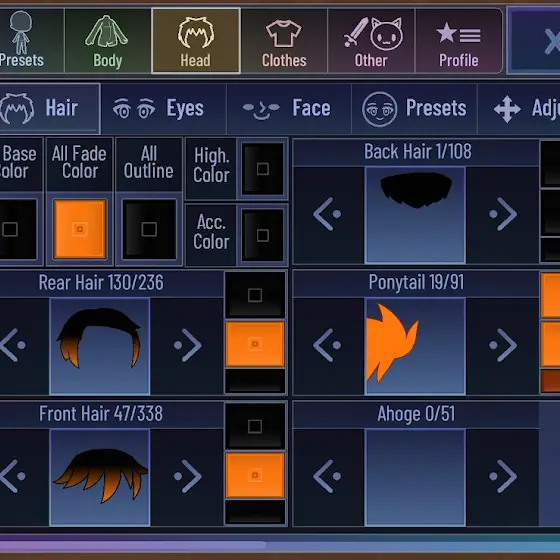
Task: Select the Presets character figure icon
Action: click(x=21, y=41)
